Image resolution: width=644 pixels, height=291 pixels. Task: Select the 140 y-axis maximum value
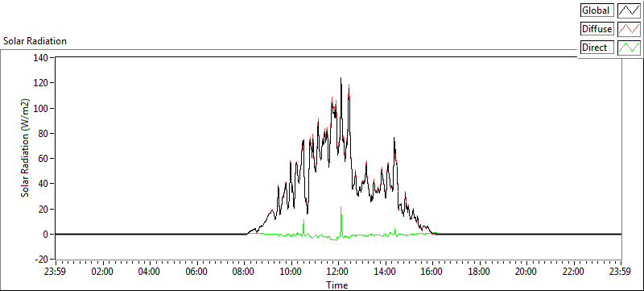point(41,57)
